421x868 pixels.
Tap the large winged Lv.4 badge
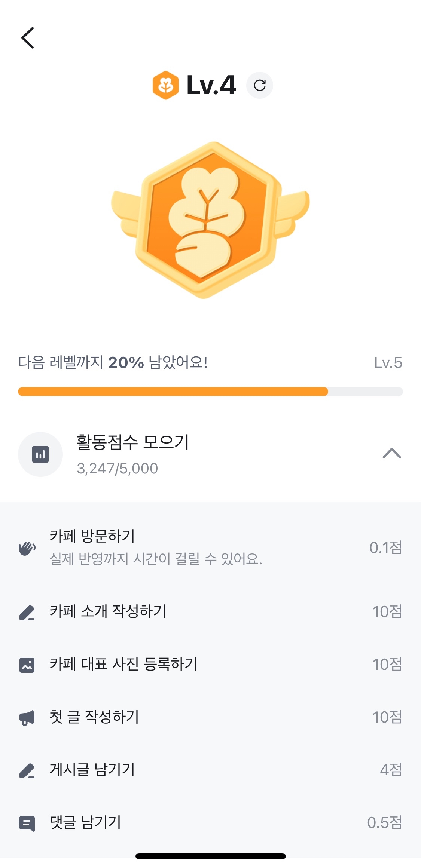point(210,220)
